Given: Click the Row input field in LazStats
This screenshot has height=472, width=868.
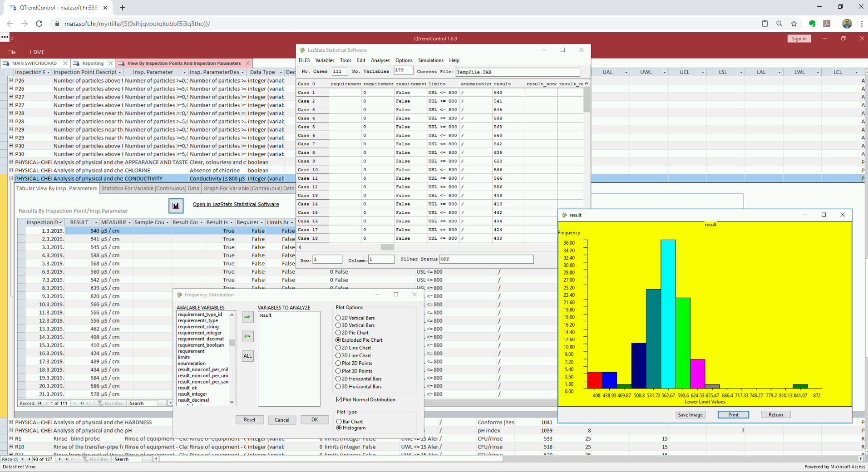Looking at the screenshot, I should click(327, 259).
